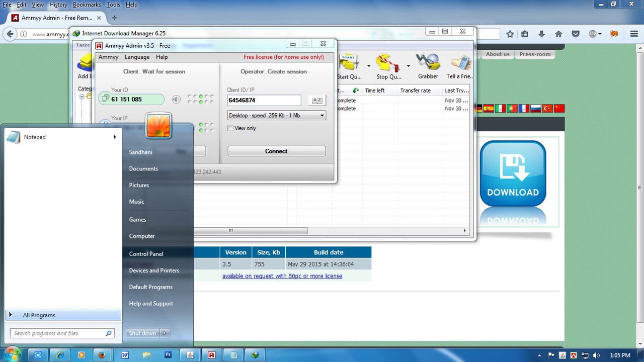Open 'available on request' license link
The width and height of the screenshot is (644, 362).
click(x=282, y=276)
